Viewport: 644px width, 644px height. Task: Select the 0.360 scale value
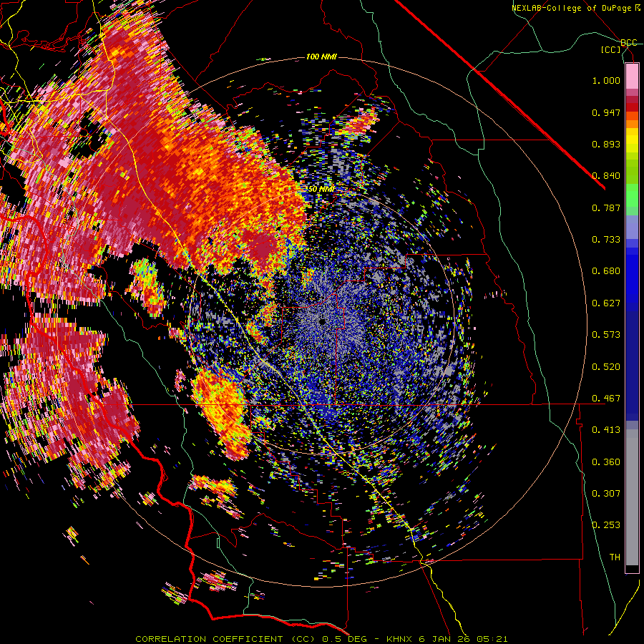606,462
